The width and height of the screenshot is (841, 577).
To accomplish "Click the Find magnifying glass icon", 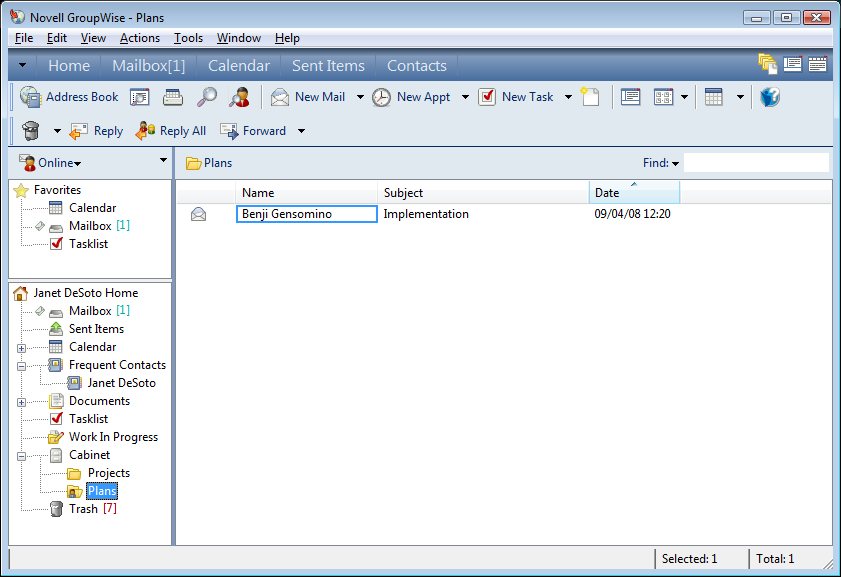I will coord(206,97).
